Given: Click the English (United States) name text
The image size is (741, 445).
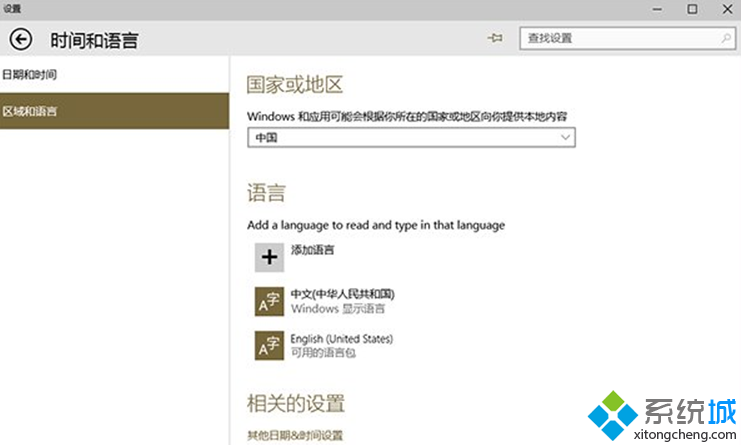Looking at the screenshot, I should tap(341, 338).
